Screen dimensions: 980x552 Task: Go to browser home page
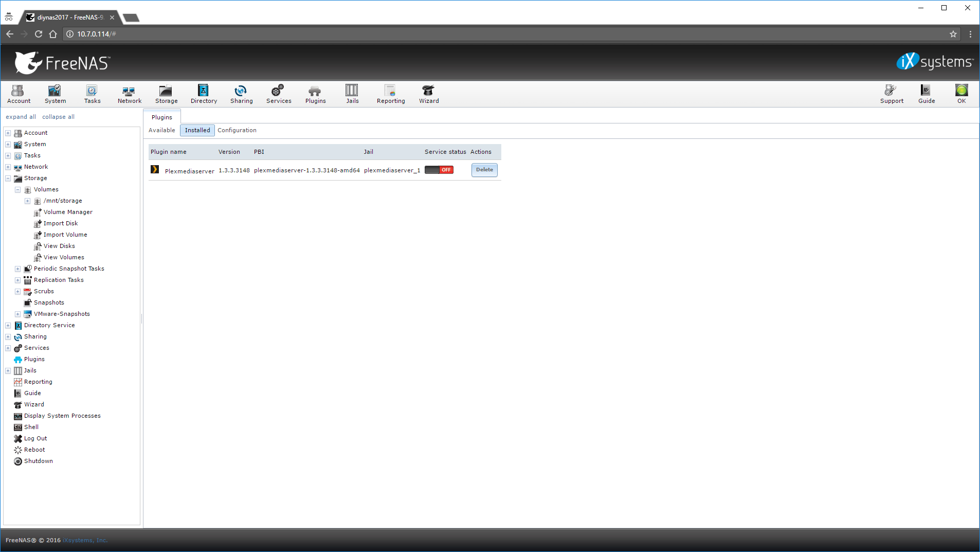53,34
